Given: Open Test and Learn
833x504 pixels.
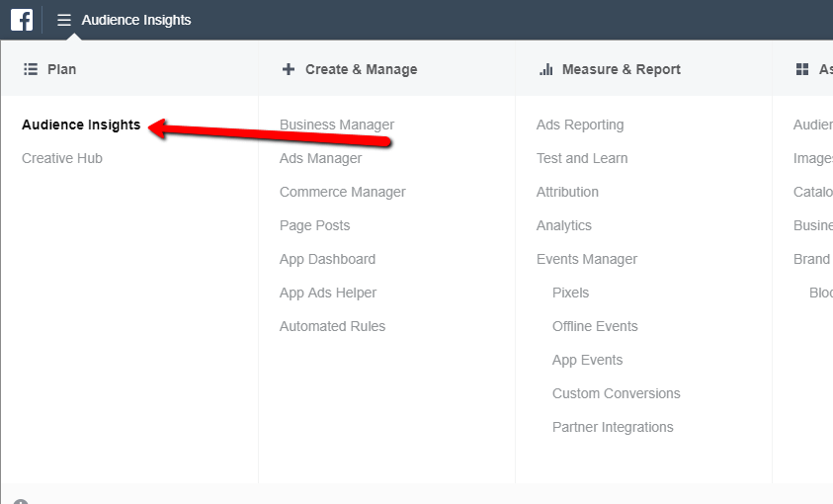Looking at the screenshot, I should coord(582,158).
